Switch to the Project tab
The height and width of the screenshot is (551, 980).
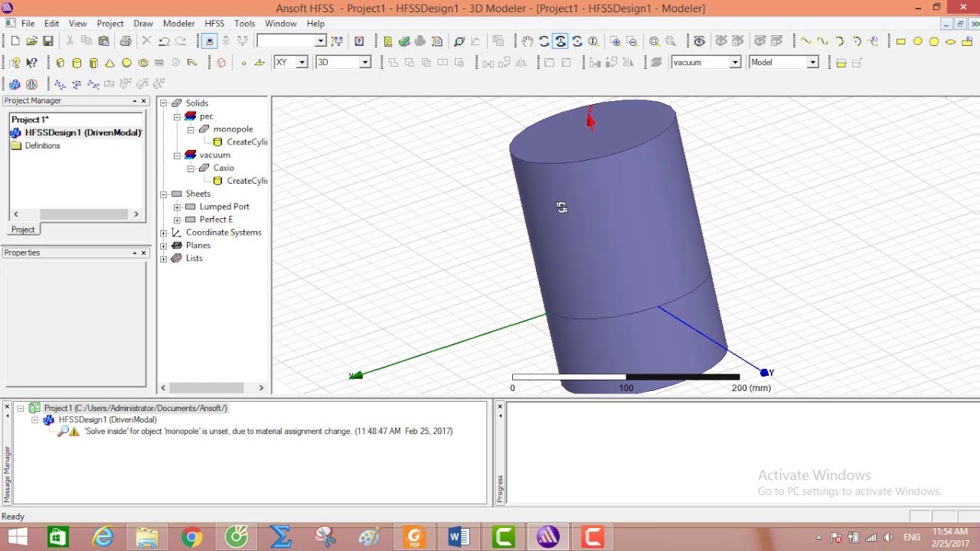(23, 230)
